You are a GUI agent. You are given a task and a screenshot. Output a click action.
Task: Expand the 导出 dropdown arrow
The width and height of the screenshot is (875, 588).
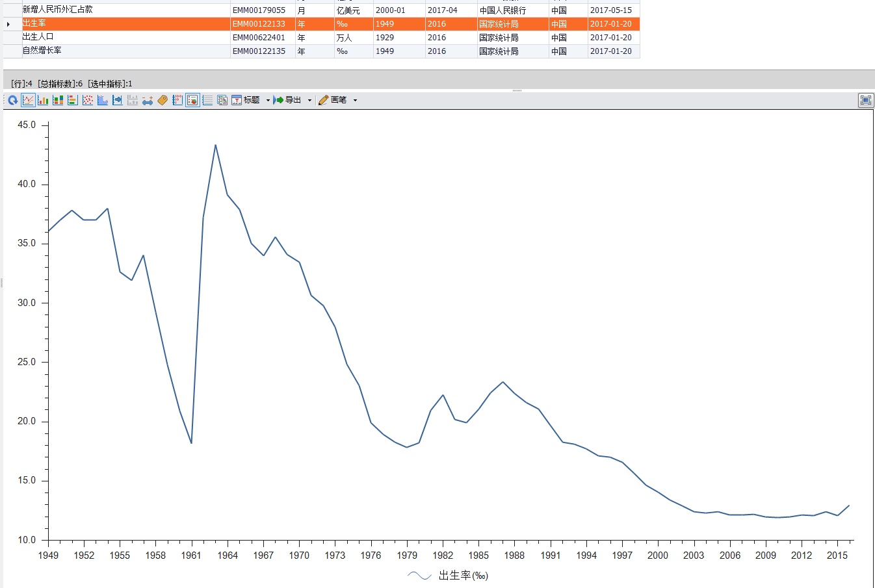[309, 100]
